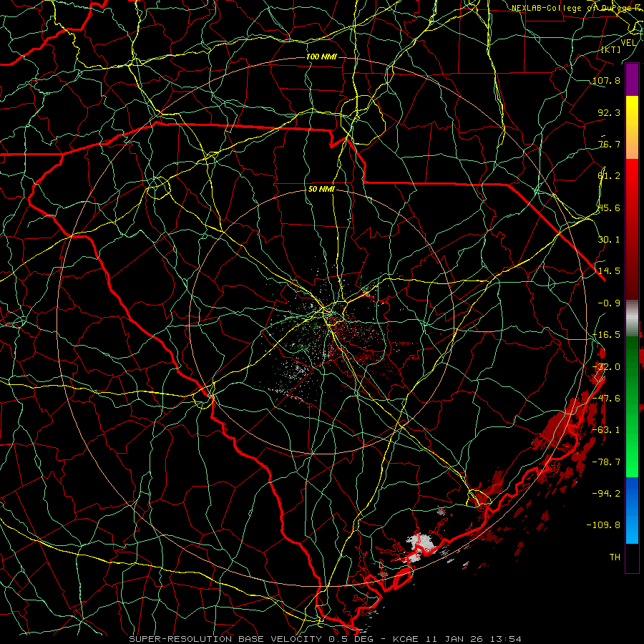Pick the gray segment of the velocity scale
644x644 pixels.
coord(632,318)
